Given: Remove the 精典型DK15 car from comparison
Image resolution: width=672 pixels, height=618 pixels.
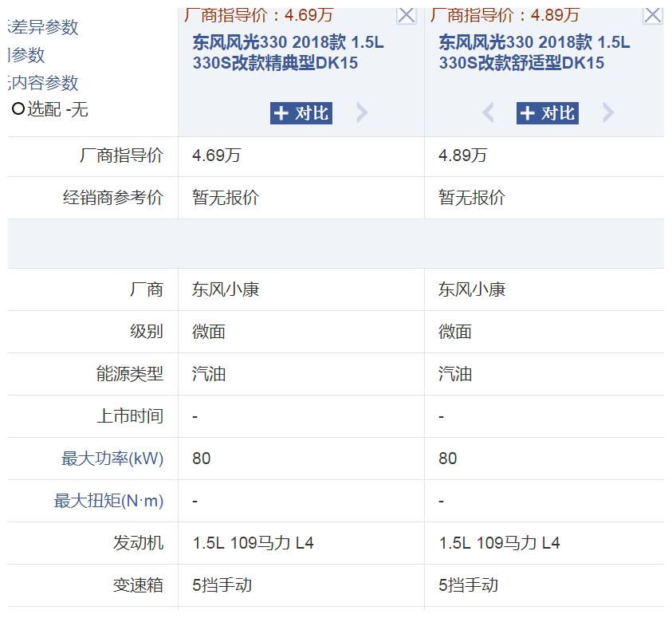Looking at the screenshot, I should (x=406, y=16).
